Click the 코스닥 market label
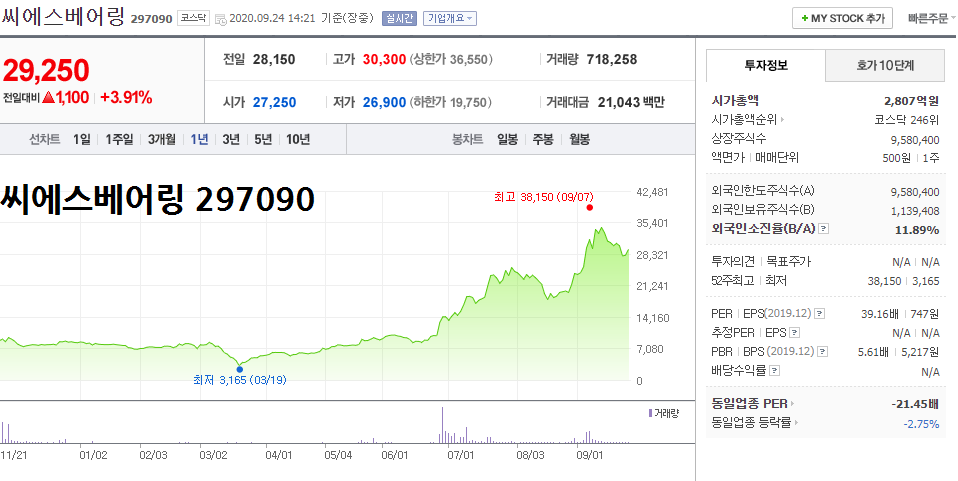 click(x=193, y=18)
